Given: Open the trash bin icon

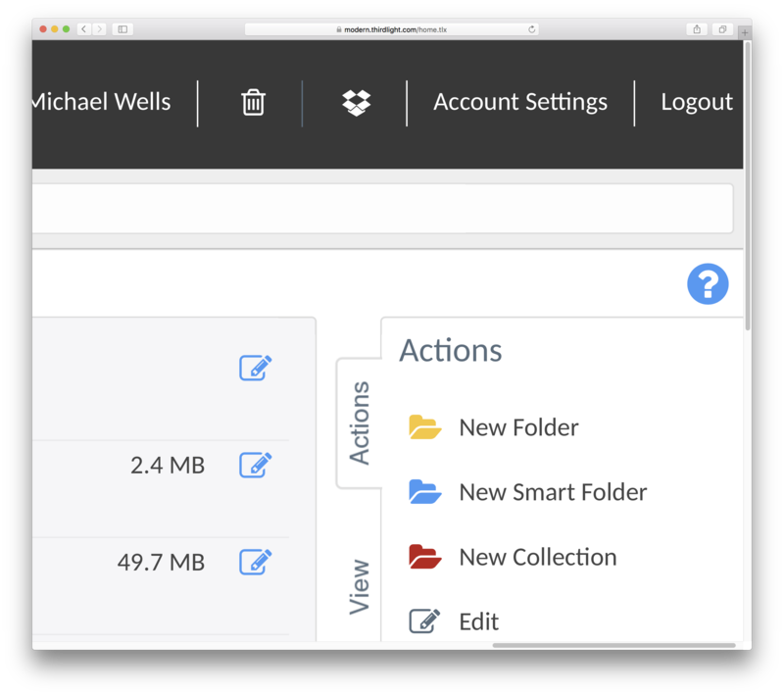Looking at the screenshot, I should (x=253, y=102).
